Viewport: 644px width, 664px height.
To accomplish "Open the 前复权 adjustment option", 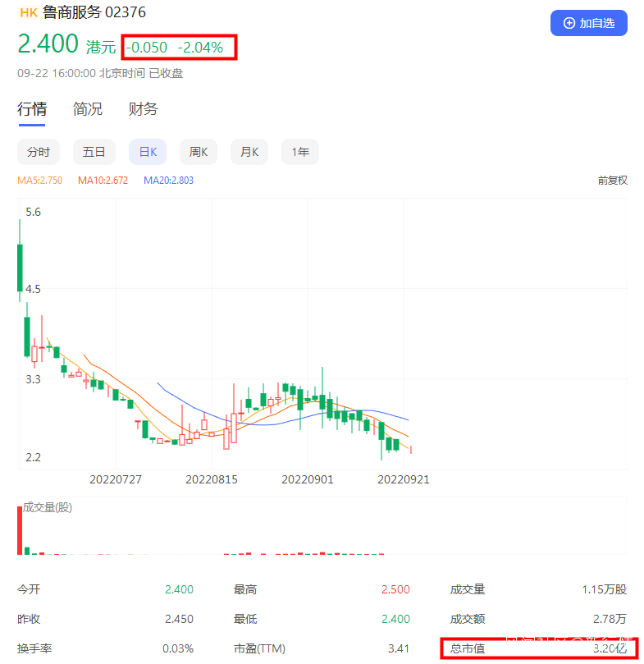I will 612,181.
